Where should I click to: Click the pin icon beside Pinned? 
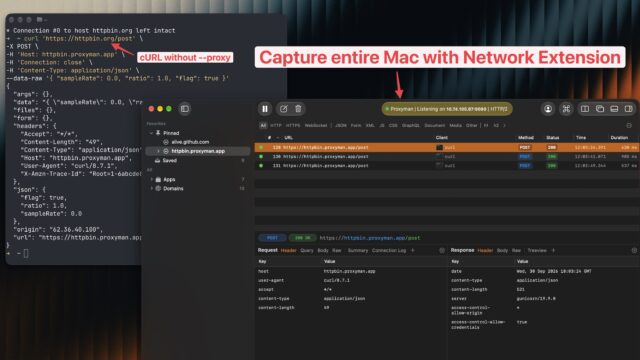[158, 133]
